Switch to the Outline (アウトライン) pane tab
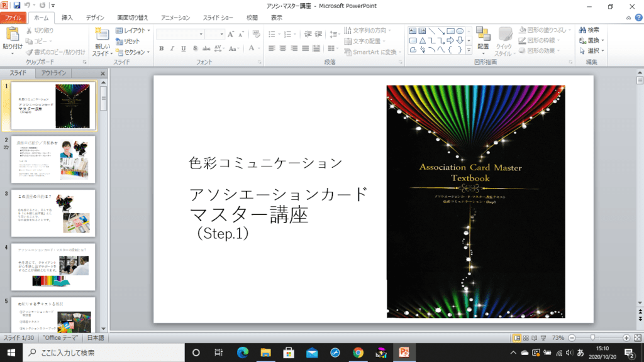Screen dimensions: 644x362 [x=53, y=73]
